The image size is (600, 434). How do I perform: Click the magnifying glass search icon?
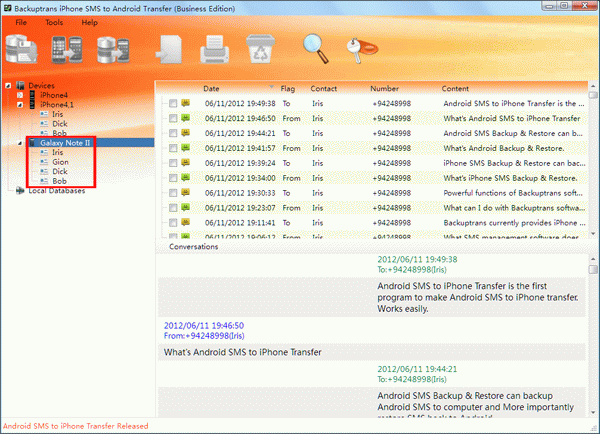point(316,49)
